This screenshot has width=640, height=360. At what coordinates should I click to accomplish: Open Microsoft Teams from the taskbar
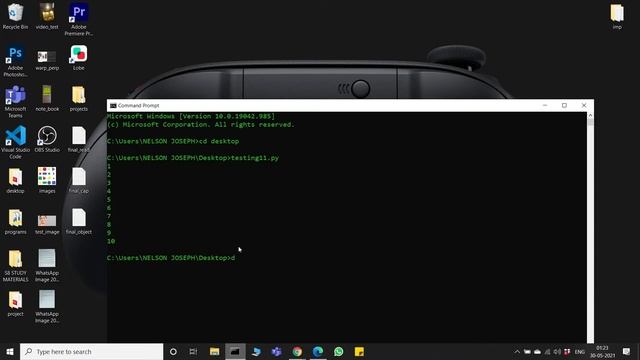(277, 351)
